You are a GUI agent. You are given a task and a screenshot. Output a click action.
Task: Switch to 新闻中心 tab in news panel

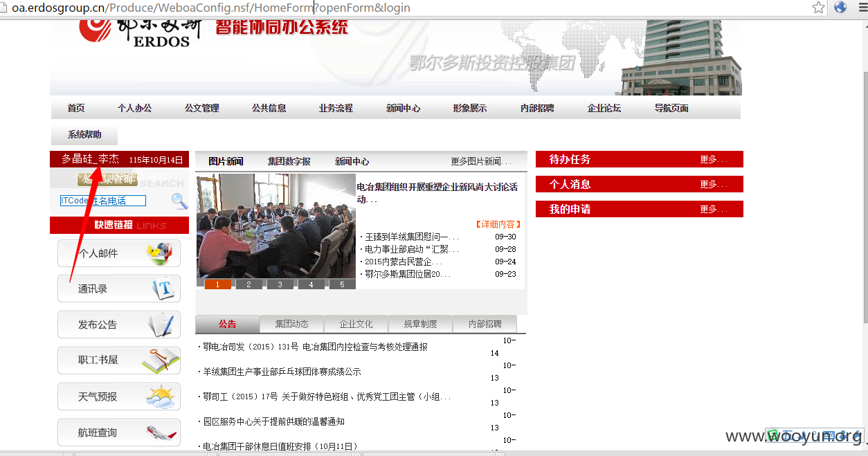click(x=352, y=161)
